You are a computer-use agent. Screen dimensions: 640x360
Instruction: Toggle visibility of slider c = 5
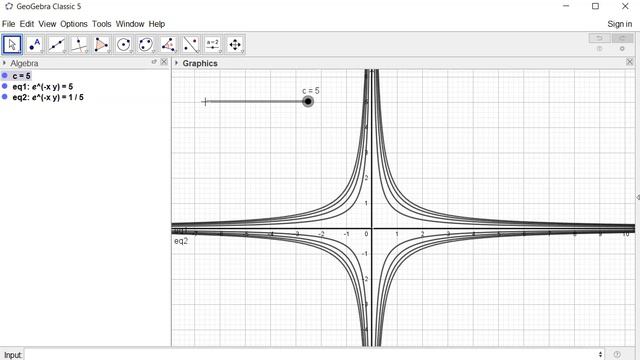[x=4, y=76]
